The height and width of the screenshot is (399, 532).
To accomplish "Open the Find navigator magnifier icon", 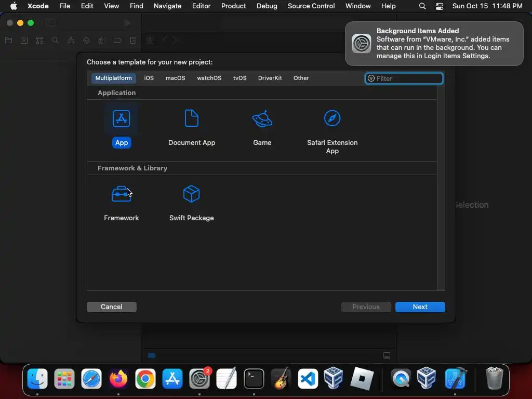I will tap(55, 41).
